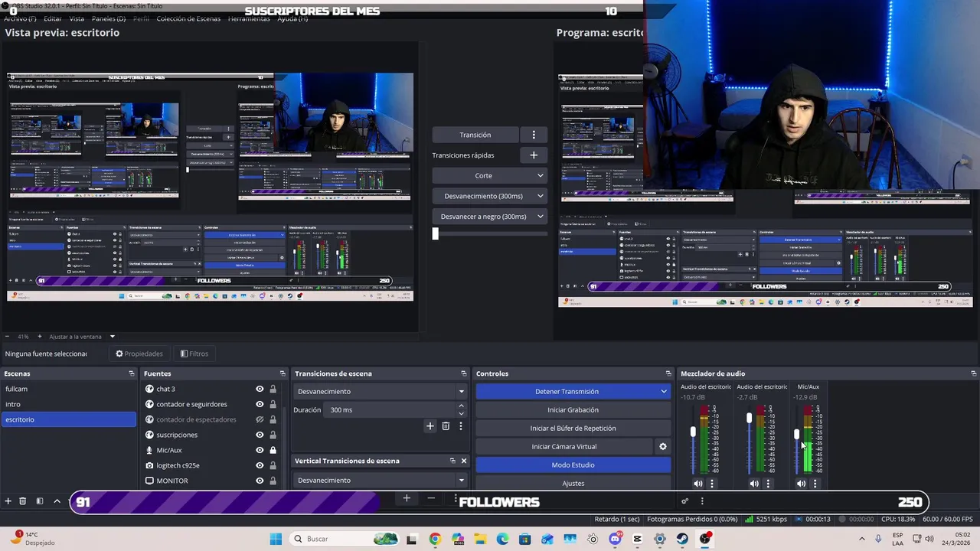Open Paneles (D) menu
Screen dimensions: 980x551
tap(108, 18)
